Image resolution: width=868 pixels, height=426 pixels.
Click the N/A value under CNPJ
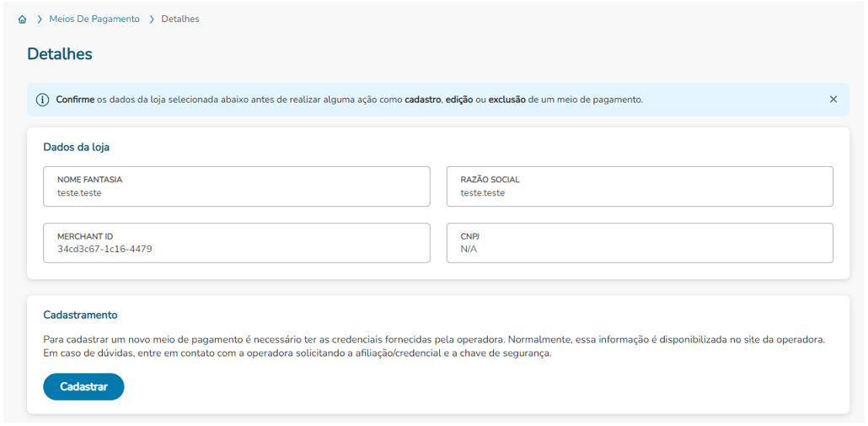coord(469,250)
